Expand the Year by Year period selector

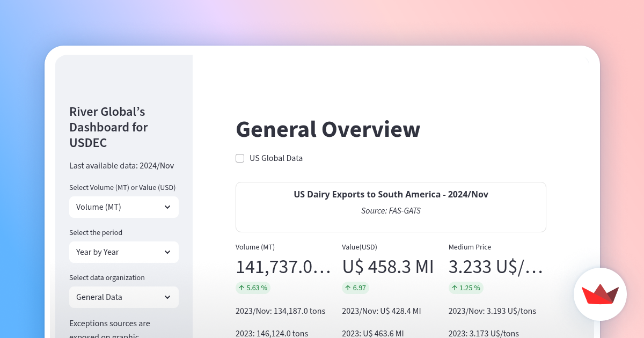point(123,252)
